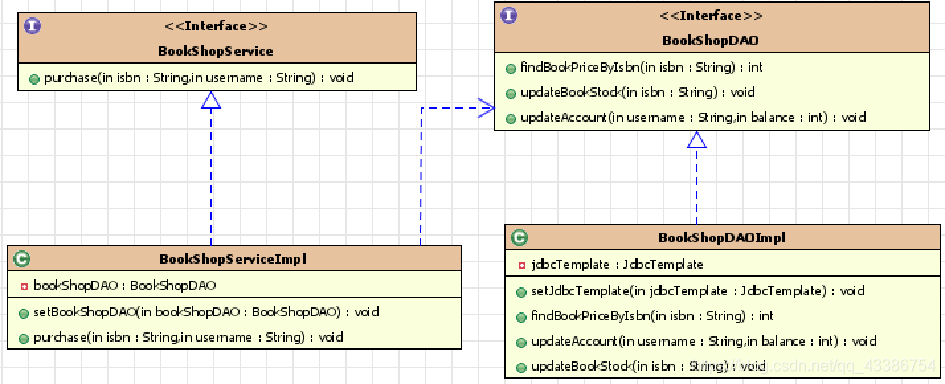Image resolution: width=945 pixels, height=384 pixels.
Task: Select findBookPriceByIsbn in the BookShopDAO interface
Action: [x=641, y=68]
